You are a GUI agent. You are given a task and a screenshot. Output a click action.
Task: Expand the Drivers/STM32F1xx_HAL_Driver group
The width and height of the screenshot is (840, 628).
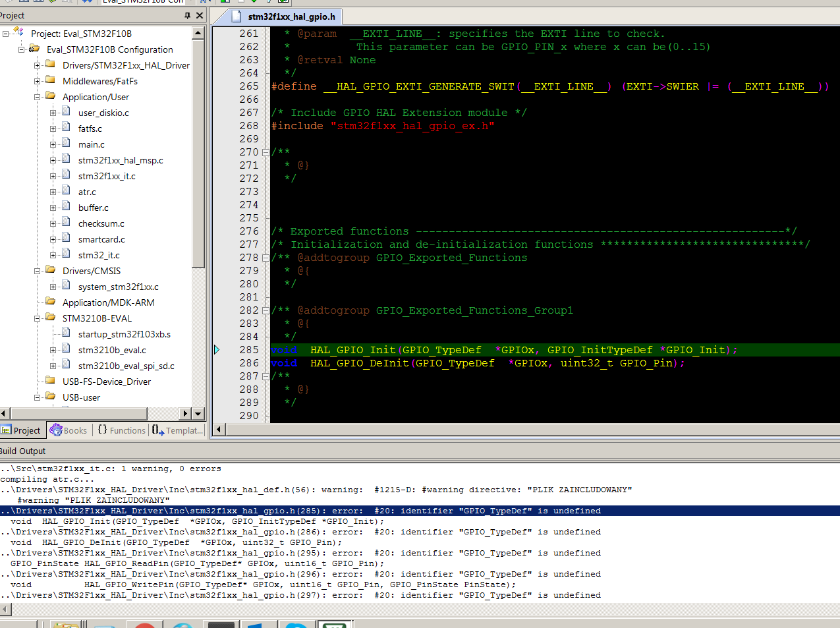pyautogui.click(x=37, y=65)
